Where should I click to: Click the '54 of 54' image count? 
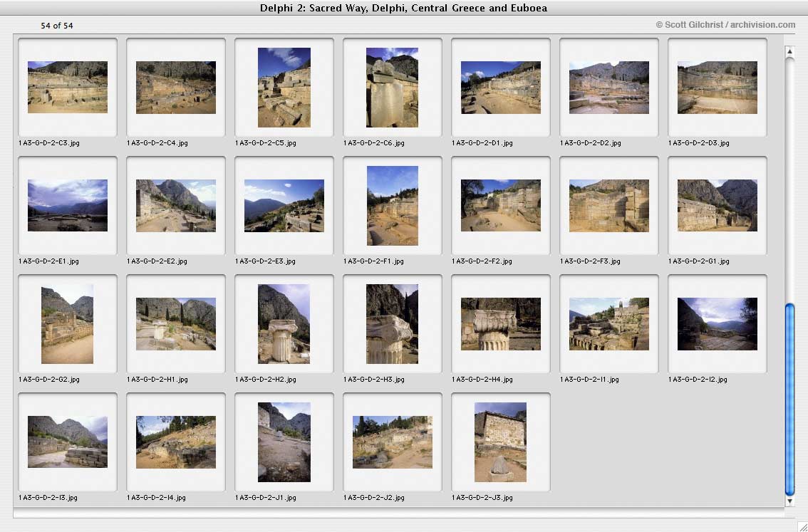[57, 26]
